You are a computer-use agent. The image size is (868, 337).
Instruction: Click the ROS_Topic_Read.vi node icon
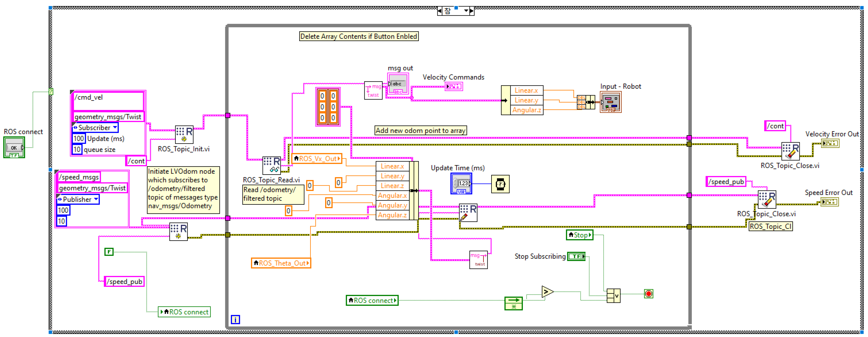pos(272,165)
